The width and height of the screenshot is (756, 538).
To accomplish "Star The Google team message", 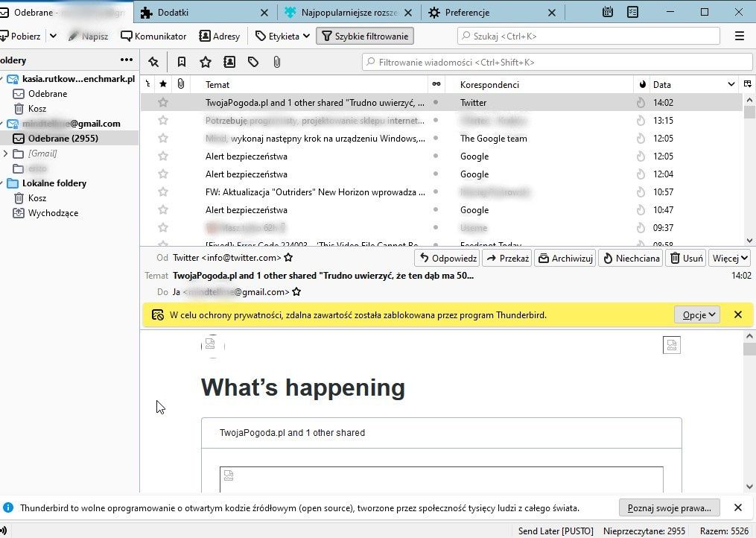I will click(163, 138).
